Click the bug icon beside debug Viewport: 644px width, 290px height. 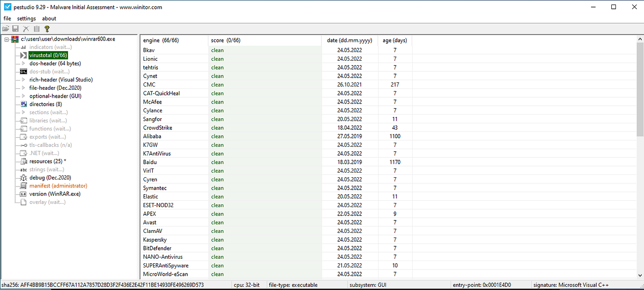[23, 178]
